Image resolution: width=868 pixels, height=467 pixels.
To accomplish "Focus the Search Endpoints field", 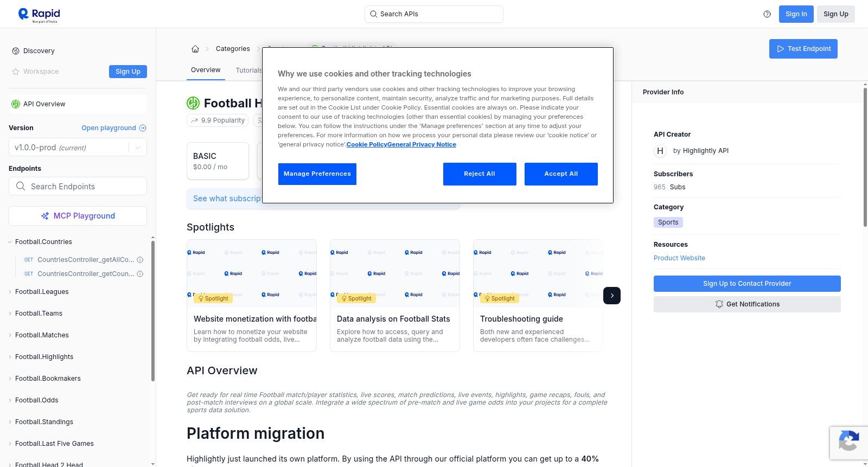I will (x=78, y=186).
